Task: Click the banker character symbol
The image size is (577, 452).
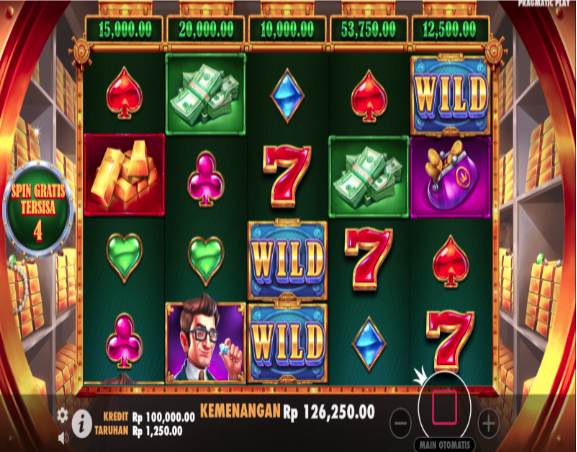Action: coord(206,341)
